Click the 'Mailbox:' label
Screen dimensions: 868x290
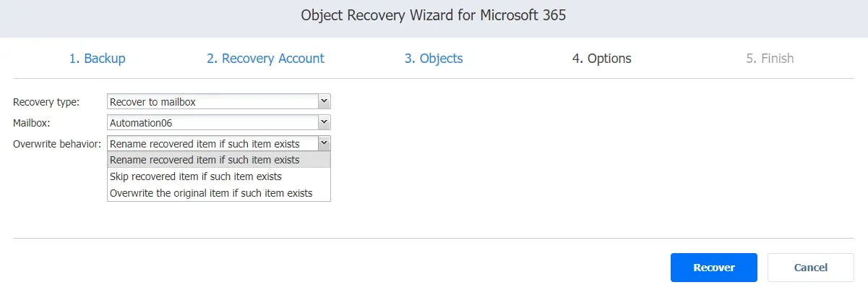pyautogui.click(x=33, y=123)
